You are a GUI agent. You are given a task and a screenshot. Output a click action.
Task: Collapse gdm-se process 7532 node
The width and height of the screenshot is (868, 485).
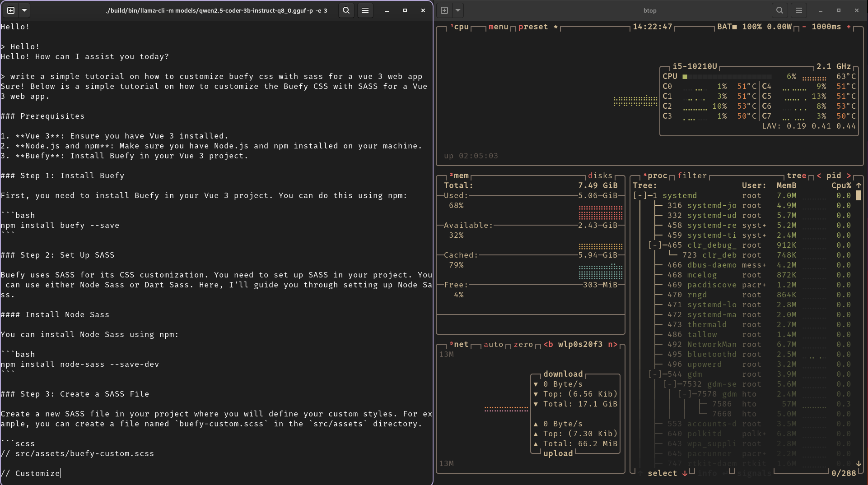coord(670,384)
